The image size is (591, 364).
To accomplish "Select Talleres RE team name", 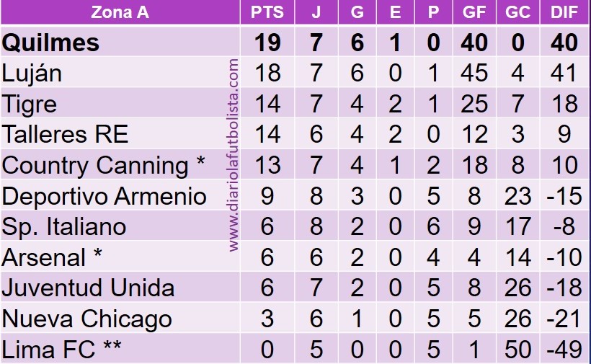I will pyautogui.click(x=65, y=134).
